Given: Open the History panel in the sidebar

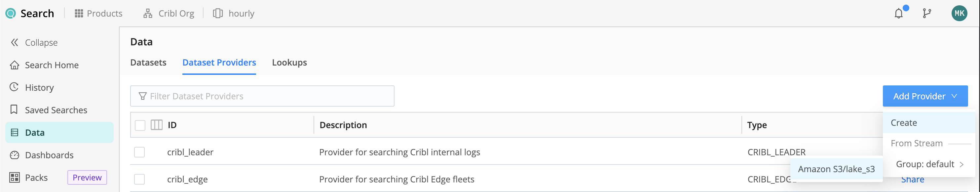Looking at the screenshot, I should (x=39, y=87).
